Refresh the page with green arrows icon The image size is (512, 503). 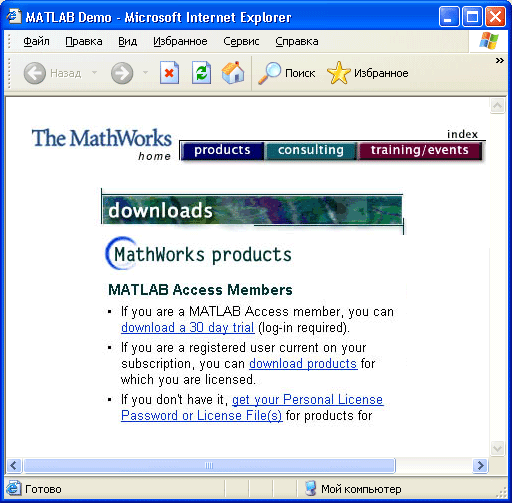[x=201, y=73]
